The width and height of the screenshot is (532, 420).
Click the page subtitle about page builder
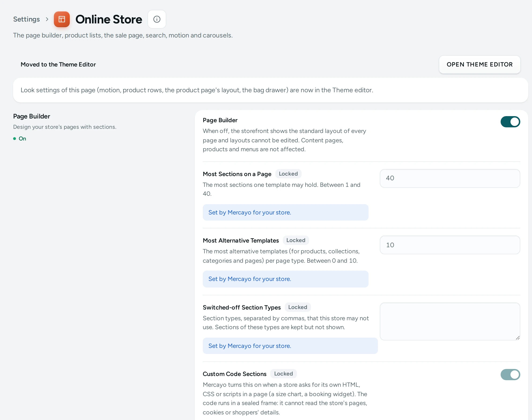coord(123,35)
